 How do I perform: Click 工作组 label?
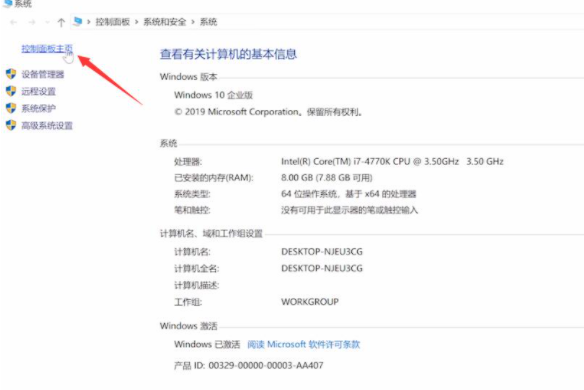coord(188,302)
